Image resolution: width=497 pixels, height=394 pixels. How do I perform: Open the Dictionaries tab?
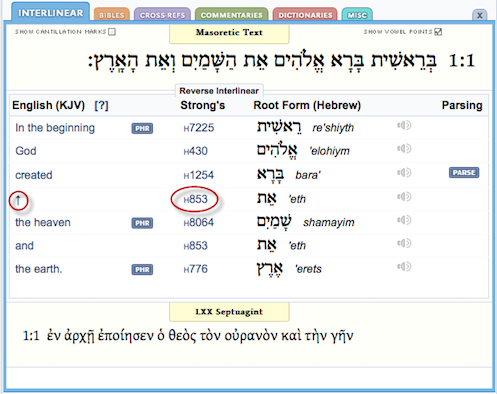click(x=305, y=15)
